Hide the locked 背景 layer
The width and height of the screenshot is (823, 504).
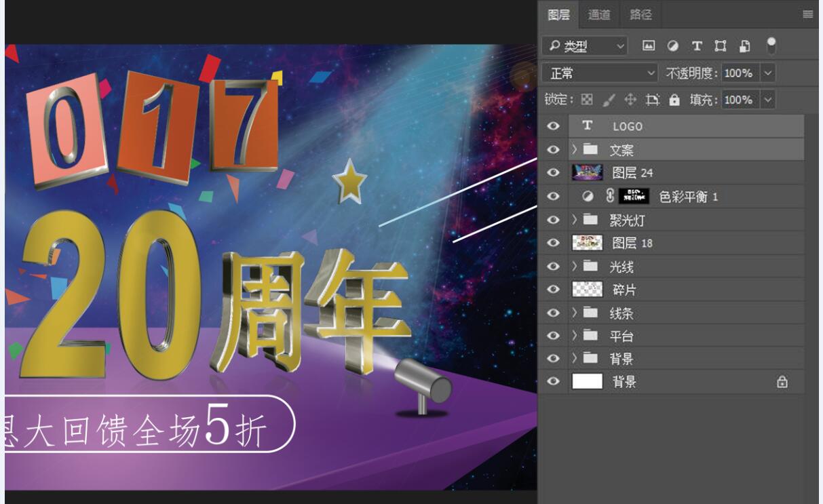[554, 382]
